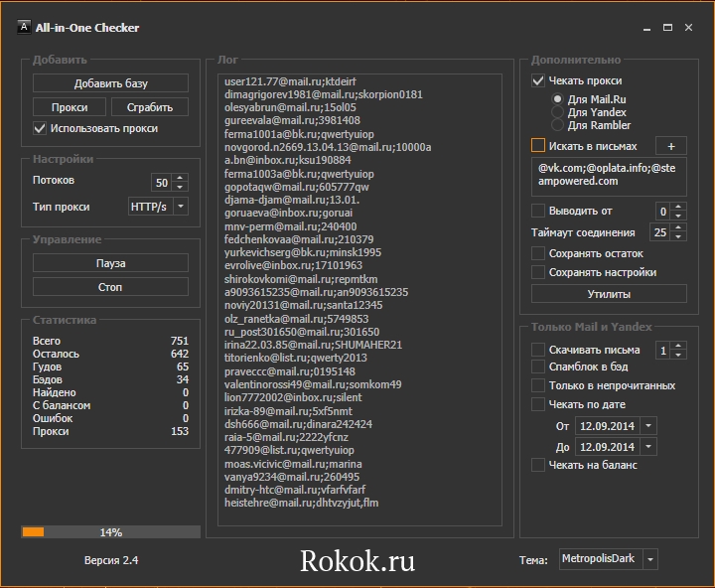
Task: Open the Утилиты button
Action: pos(608,294)
